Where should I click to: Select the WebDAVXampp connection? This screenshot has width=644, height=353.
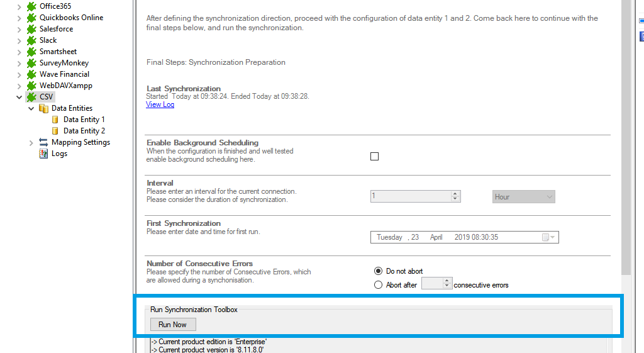pyautogui.click(x=65, y=86)
